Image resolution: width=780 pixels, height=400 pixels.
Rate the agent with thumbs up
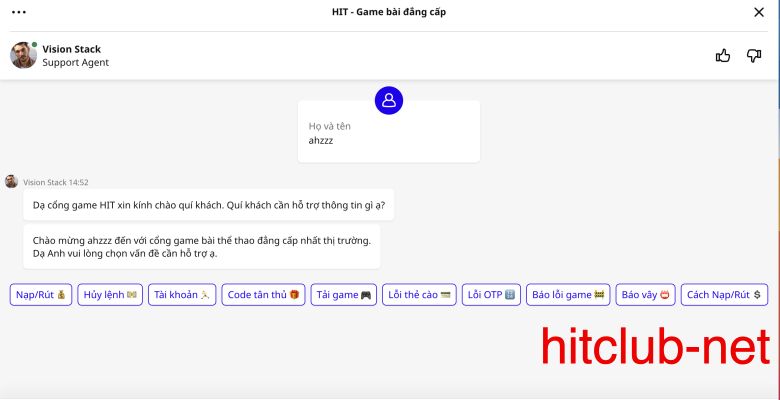tap(723, 56)
